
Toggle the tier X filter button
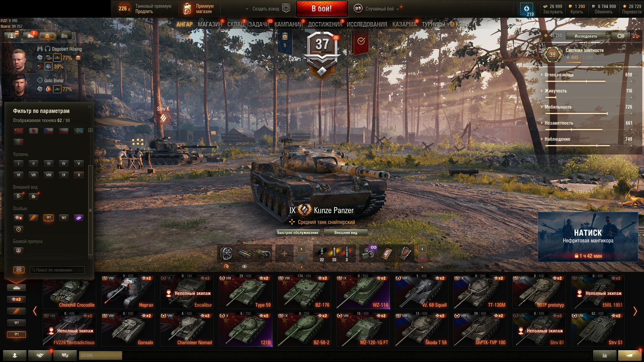pos(79,175)
